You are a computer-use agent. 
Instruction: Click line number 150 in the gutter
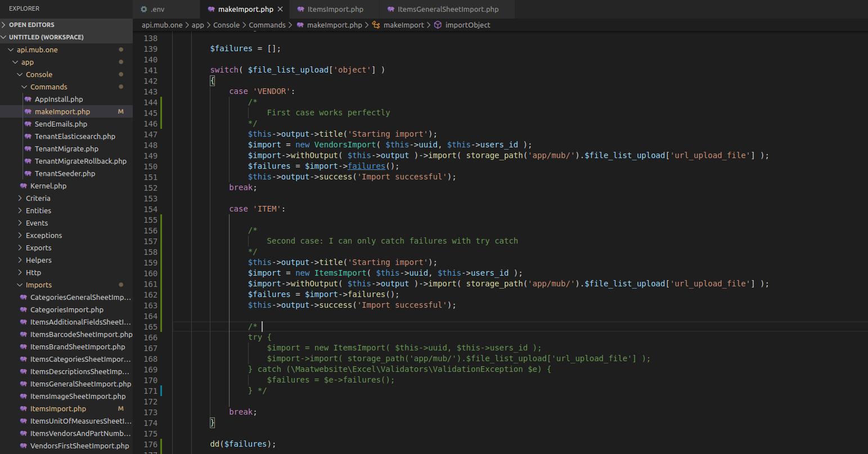coord(150,166)
